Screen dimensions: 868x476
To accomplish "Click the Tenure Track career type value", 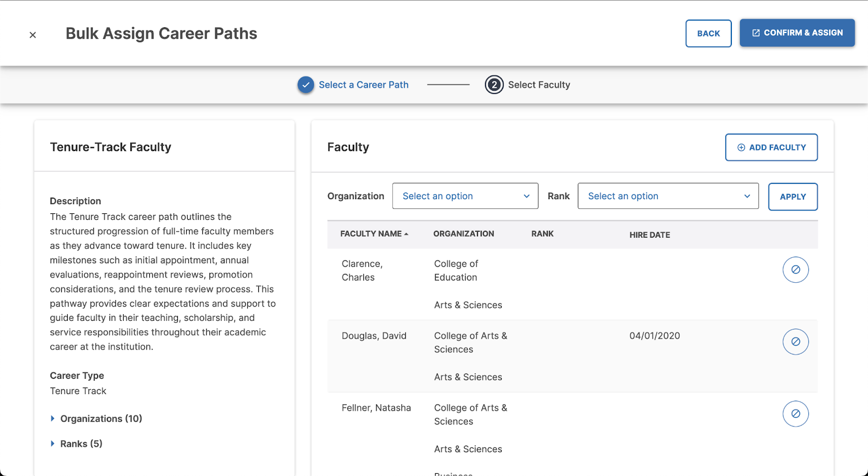I will point(78,391).
